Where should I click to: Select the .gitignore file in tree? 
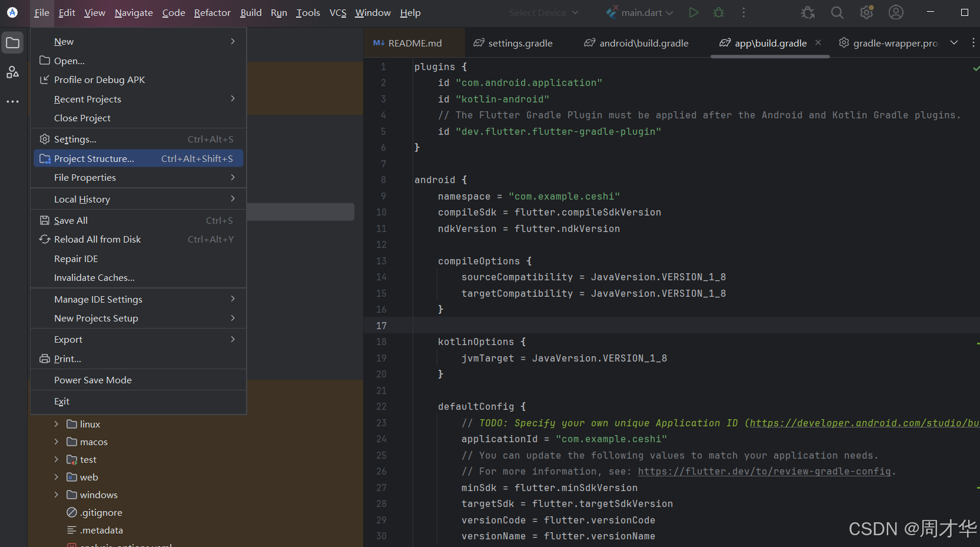[x=101, y=512]
